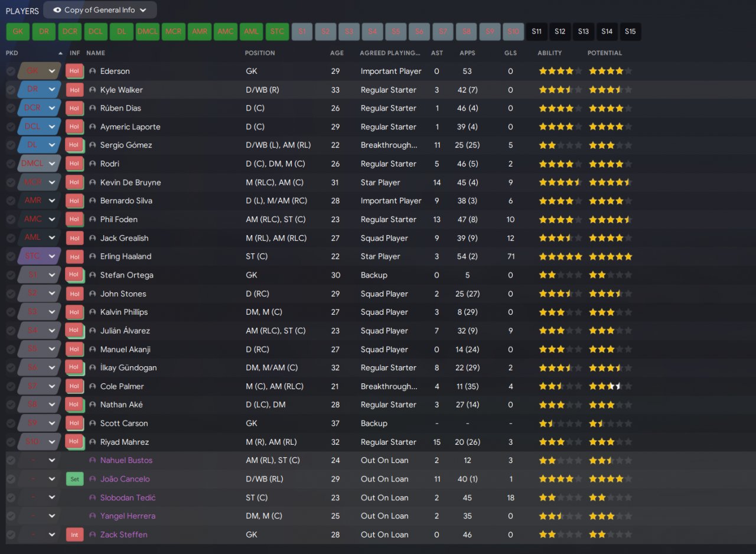
Task: Tick the selection circle on Aymeric Laporte's row
Action: coord(11,127)
